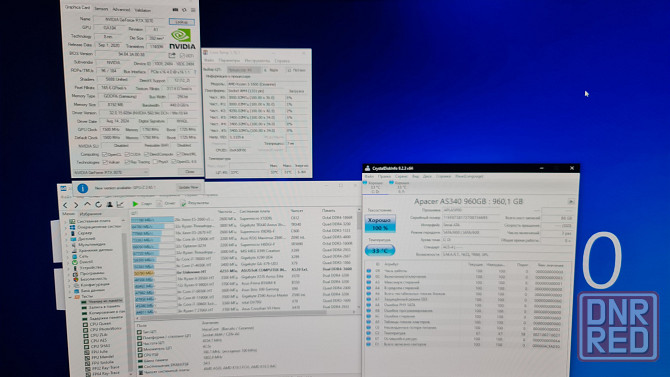Click AIDA64 back navigation arrow

point(65,205)
